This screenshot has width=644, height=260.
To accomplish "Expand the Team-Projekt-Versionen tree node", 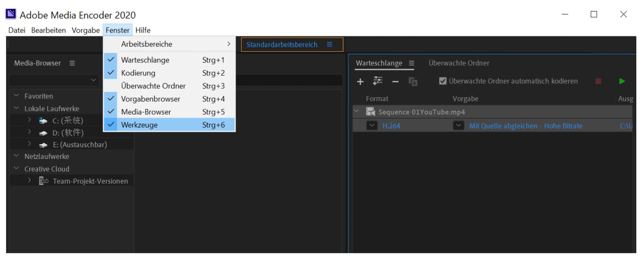I will point(30,180).
